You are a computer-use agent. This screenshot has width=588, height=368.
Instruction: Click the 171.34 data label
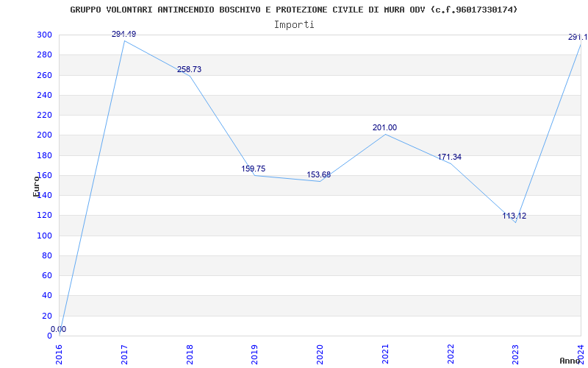tap(450, 157)
